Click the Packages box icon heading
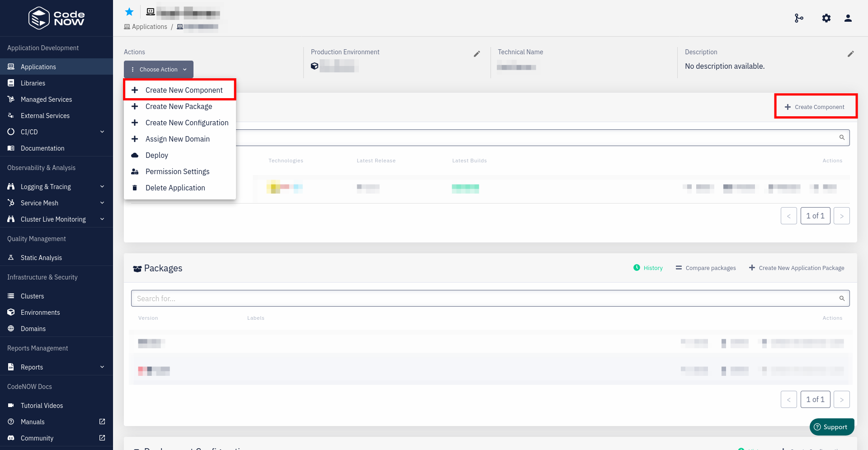This screenshot has width=868, height=450. 137,269
